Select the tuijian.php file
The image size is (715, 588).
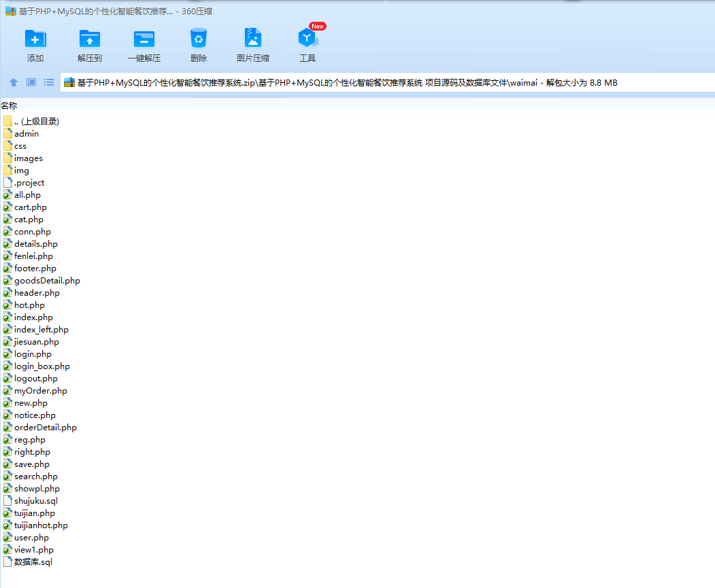click(x=29, y=514)
